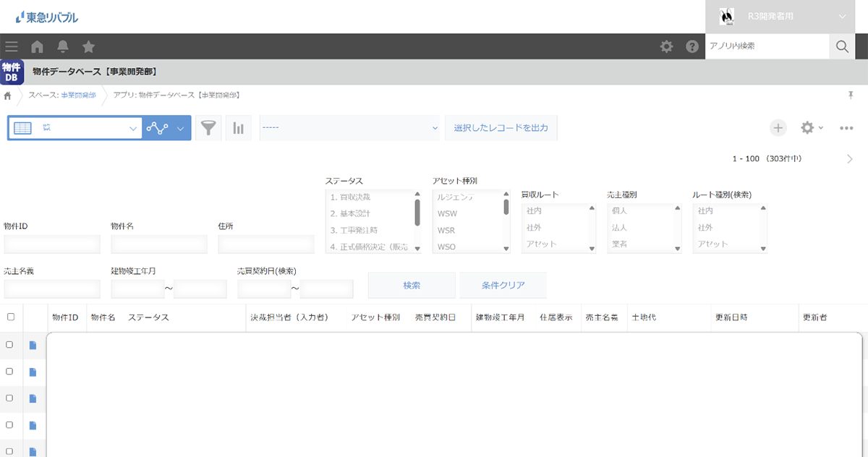868x457 pixels.
Task: Open the notifications bell
Action: click(x=63, y=47)
